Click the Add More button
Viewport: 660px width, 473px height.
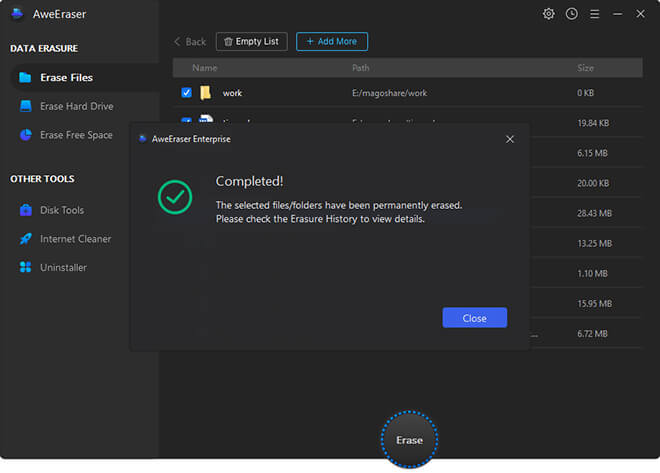click(332, 42)
